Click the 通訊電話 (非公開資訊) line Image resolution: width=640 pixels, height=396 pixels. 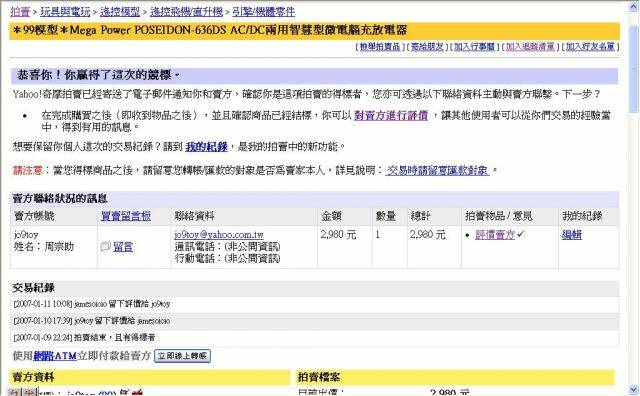227,247
